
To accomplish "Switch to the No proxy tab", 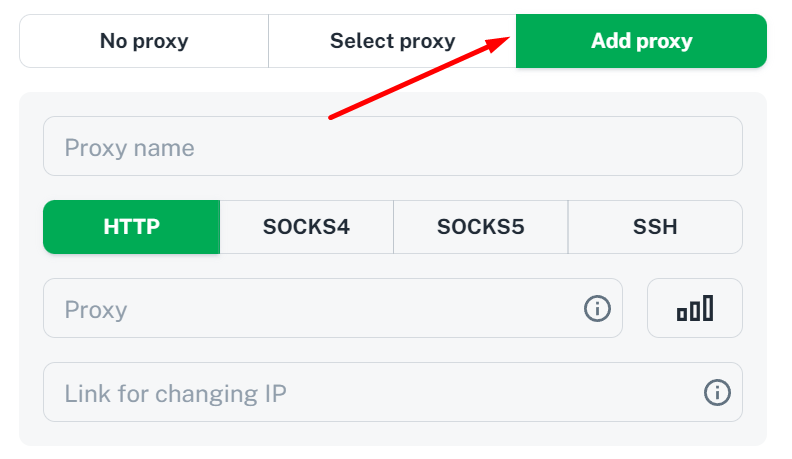I will 144,41.
